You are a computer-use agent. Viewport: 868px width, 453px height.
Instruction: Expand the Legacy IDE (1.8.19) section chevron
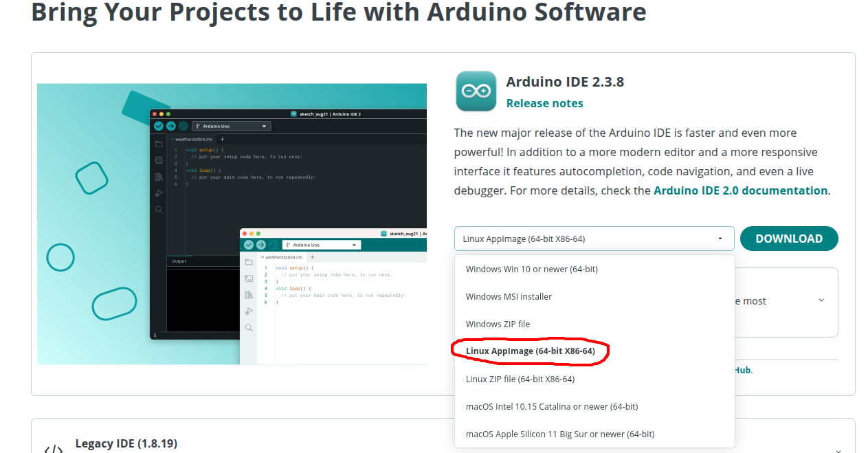[838, 450]
